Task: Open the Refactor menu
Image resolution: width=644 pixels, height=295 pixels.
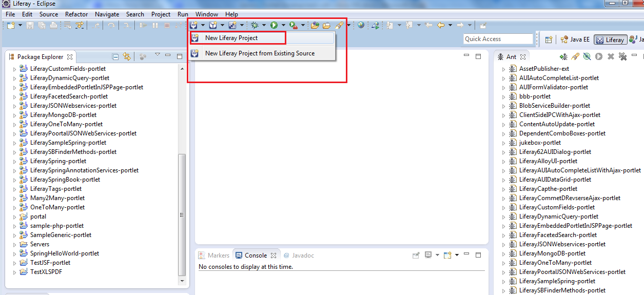Action: point(76,14)
